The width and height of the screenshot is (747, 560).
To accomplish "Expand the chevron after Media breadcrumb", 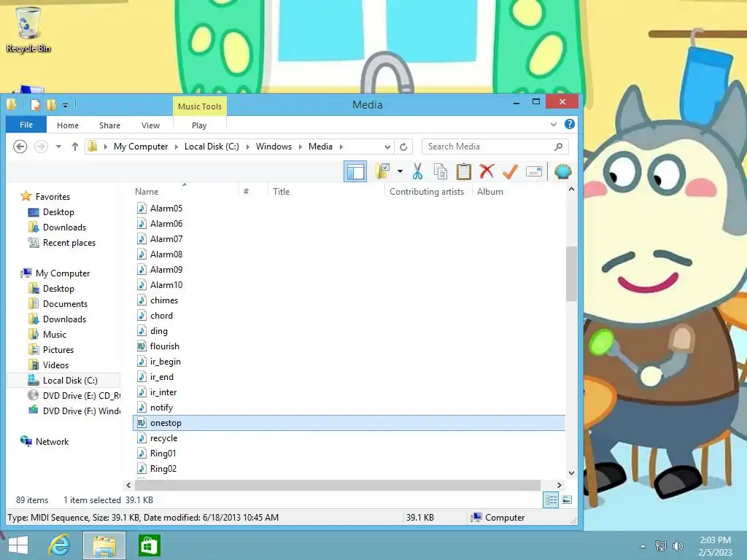I will pos(341,147).
